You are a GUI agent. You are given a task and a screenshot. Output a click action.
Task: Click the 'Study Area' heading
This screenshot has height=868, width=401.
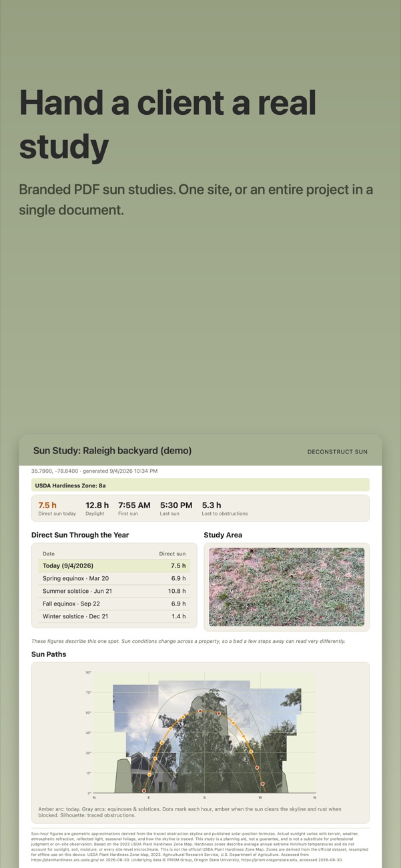223,535
